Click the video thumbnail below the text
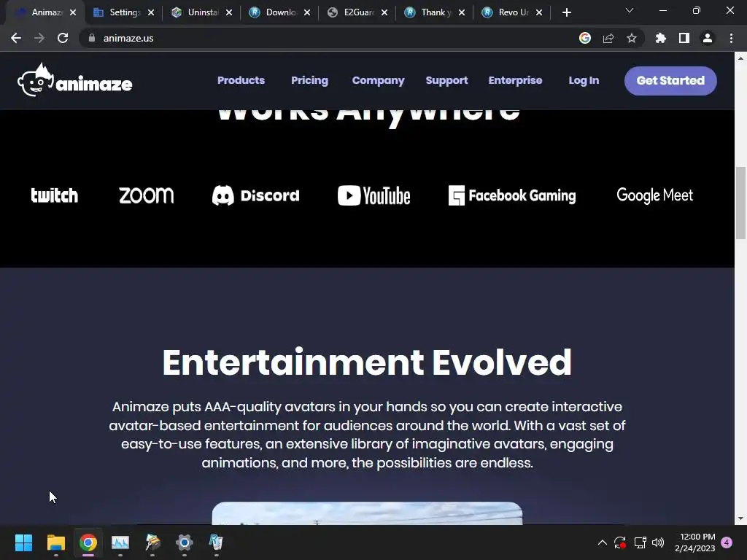 coord(367,513)
